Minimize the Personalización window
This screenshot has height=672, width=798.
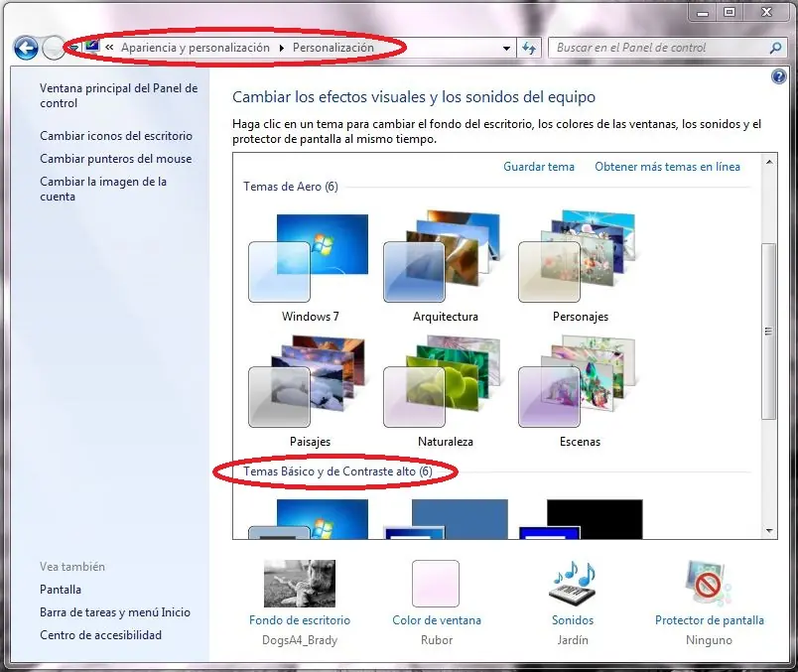(703, 12)
